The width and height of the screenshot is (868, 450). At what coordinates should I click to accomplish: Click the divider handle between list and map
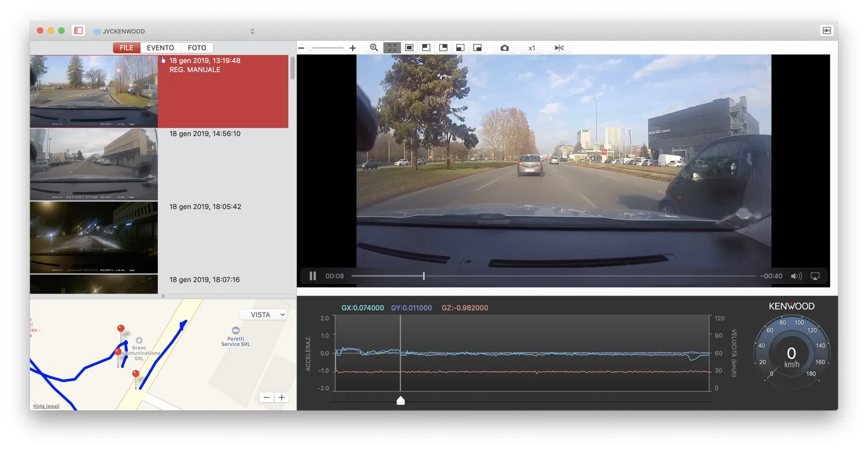click(x=163, y=296)
